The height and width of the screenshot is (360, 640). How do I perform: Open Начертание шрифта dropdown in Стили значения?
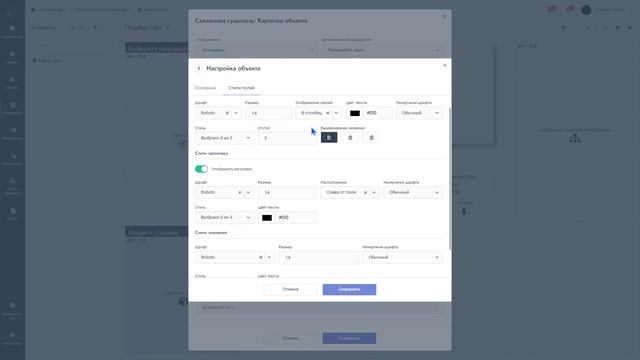click(402, 258)
